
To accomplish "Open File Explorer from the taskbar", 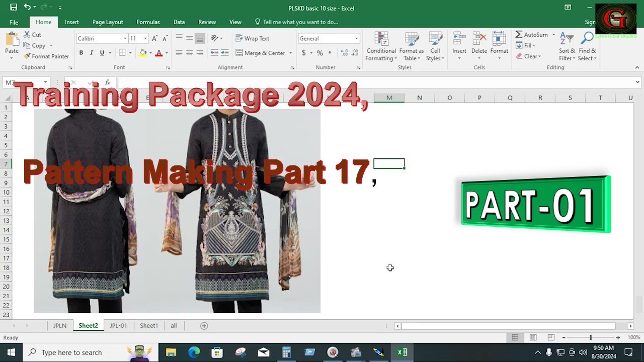I will [x=171, y=352].
